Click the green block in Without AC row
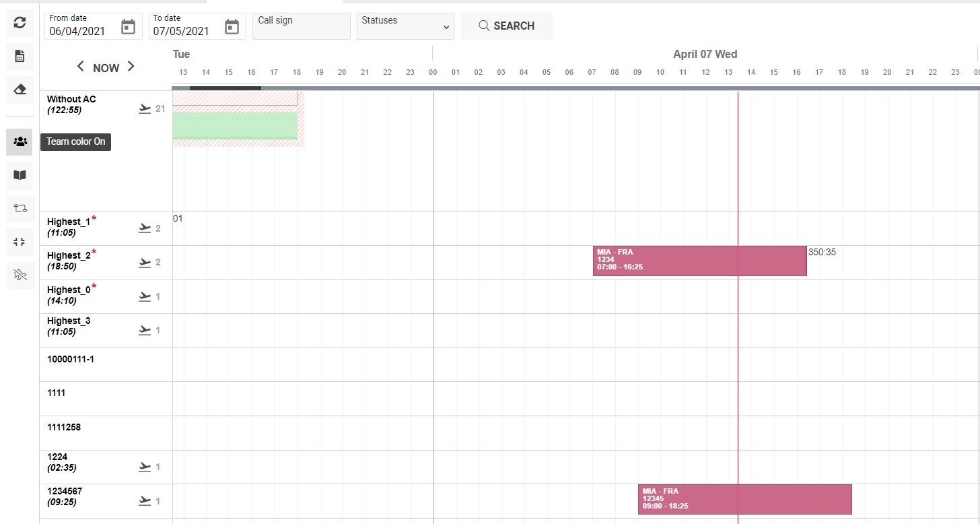The width and height of the screenshot is (980, 524). coord(235,126)
